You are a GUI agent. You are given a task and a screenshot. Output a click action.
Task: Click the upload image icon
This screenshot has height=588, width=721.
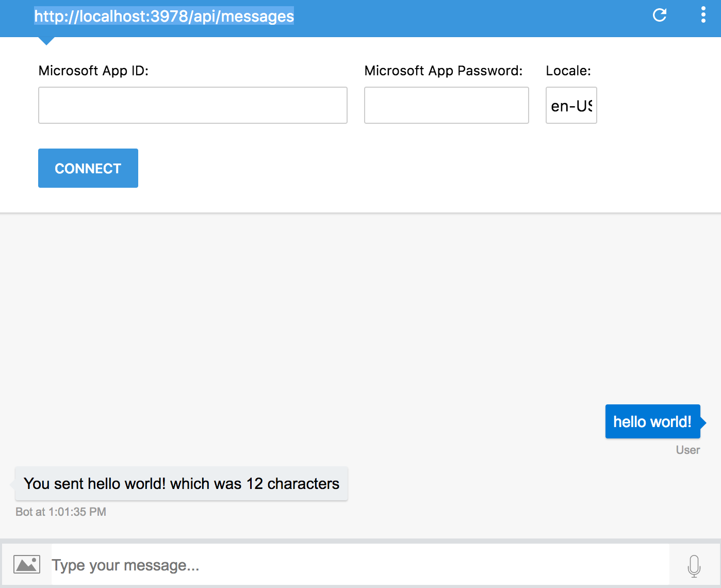27,564
